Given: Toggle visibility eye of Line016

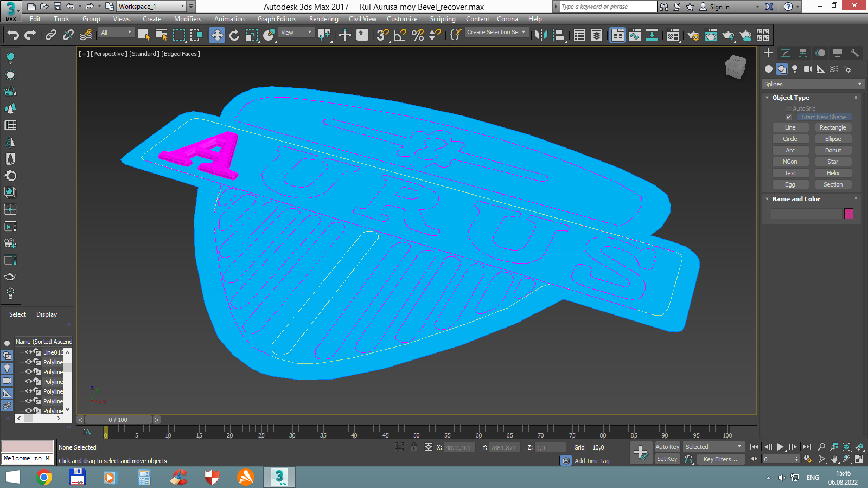Looking at the screenshot, I should (x=29, y=352).
